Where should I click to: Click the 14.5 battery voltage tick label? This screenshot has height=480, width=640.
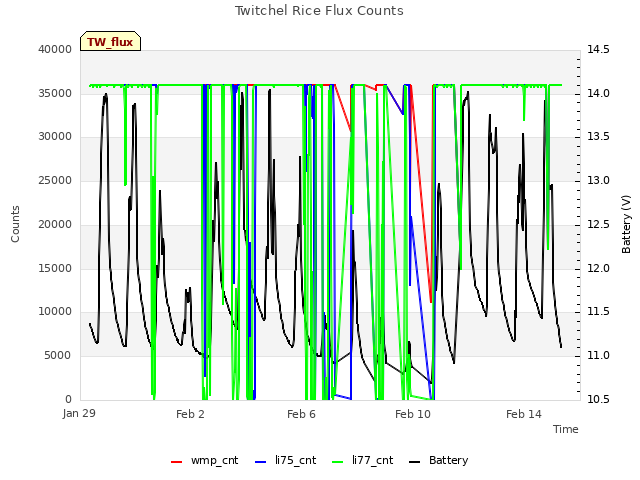598,49
